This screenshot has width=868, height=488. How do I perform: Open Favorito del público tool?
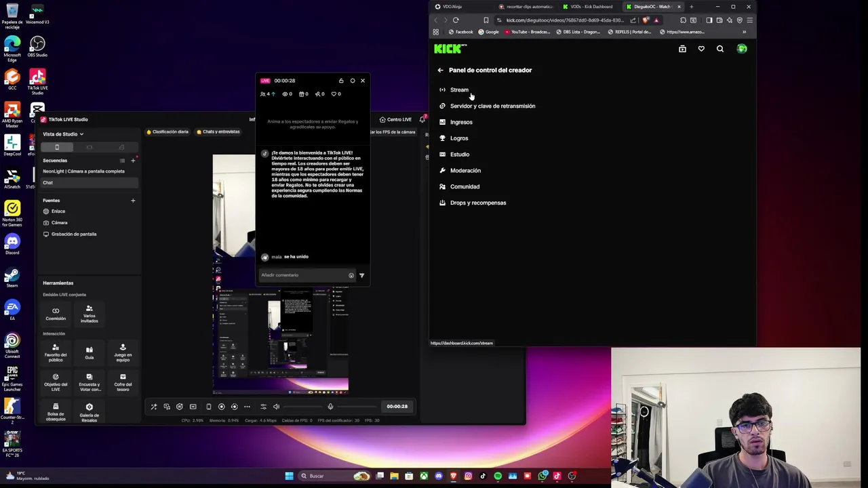tap(56, 352)
